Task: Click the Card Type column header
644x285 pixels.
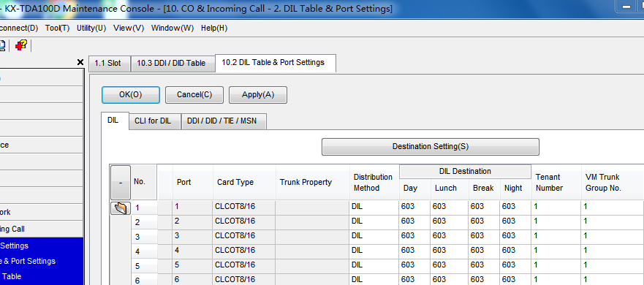Action: coord(244,183)
